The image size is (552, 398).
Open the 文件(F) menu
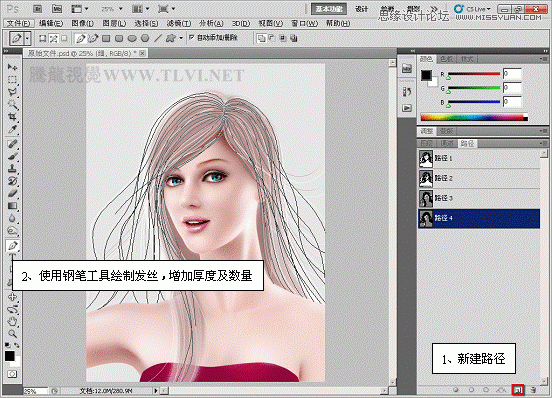(19, 23)
